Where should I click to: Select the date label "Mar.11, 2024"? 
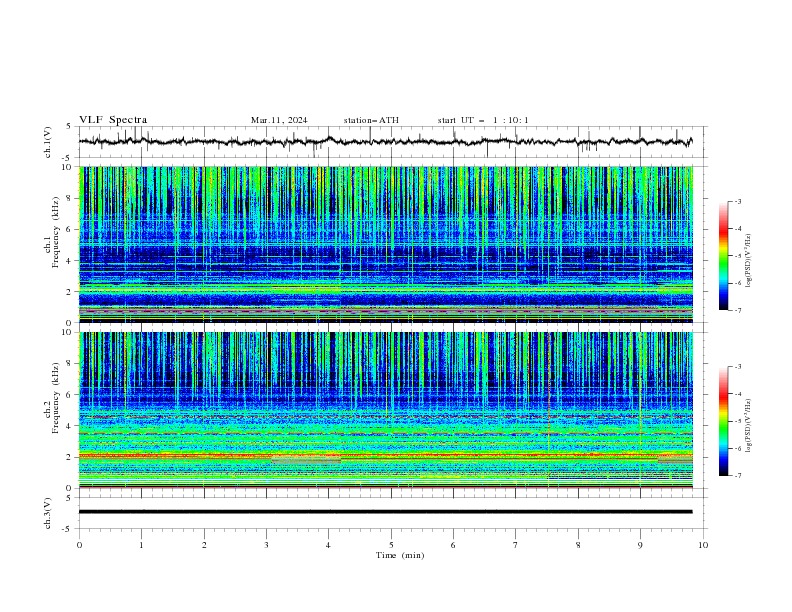coord(279,120)
